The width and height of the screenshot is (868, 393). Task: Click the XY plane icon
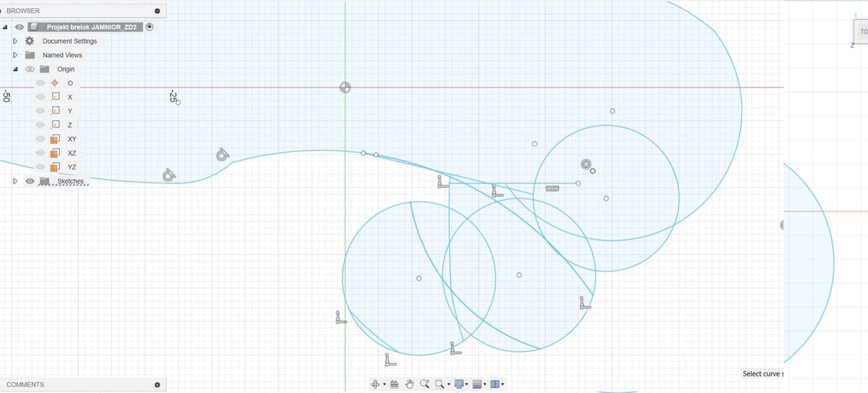click(55, 138)
